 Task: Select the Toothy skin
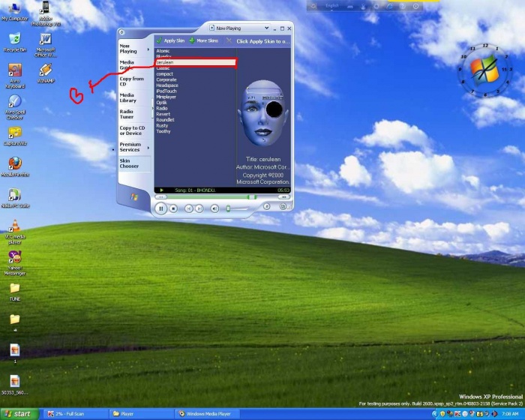(x=163, y=131)
